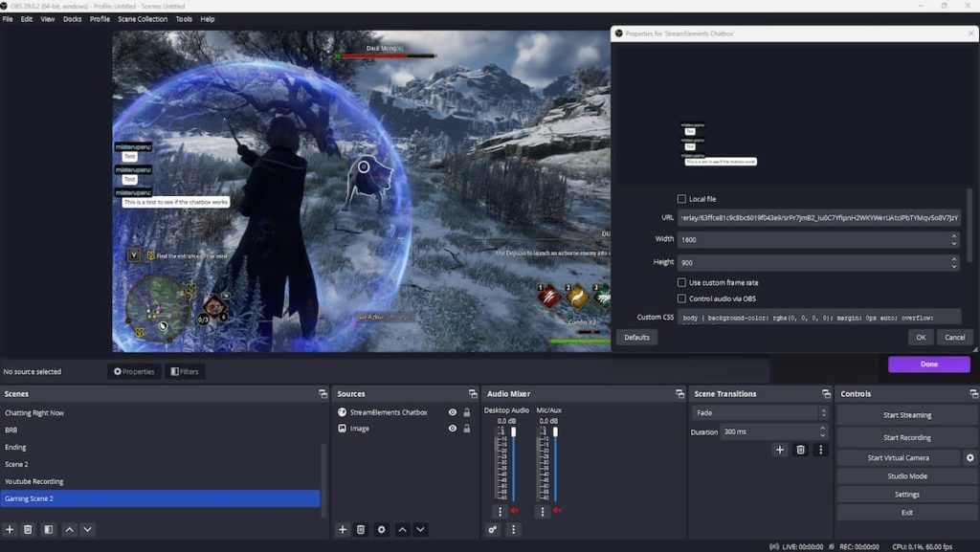Add a scene transition with plus icon
The image size is (980, 552).
(779, 450)
